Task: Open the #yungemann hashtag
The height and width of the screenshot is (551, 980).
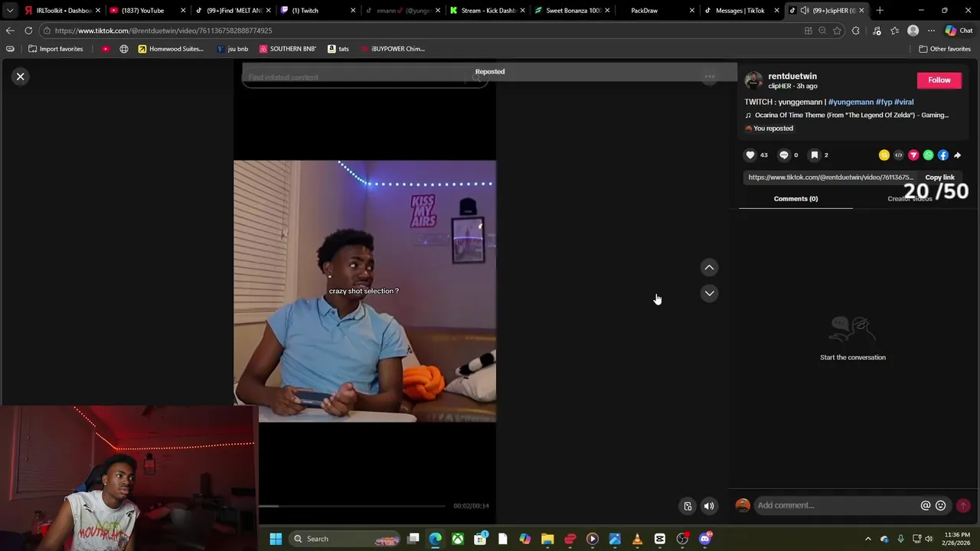Action: 851,102
